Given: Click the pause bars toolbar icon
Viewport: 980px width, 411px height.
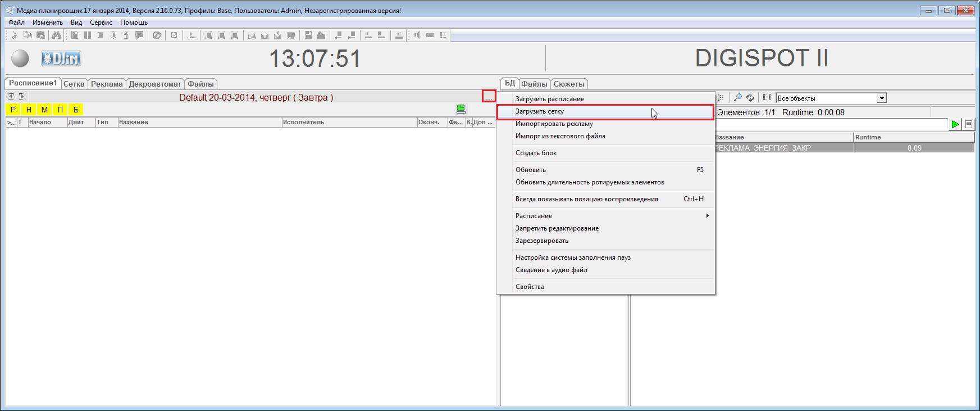Looking at the screenshot, I should [88, 35].
